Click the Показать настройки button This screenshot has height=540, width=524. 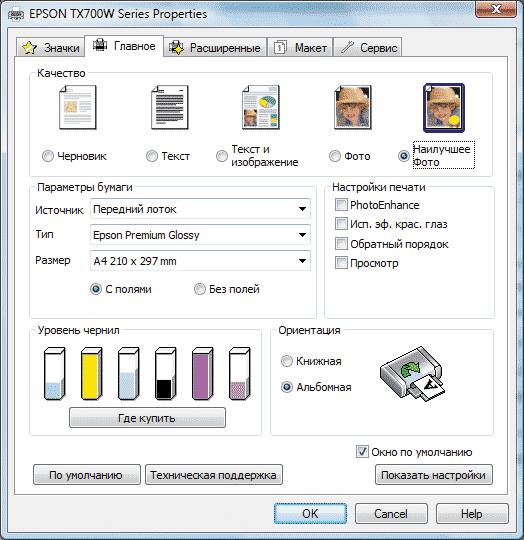pos(434,475)
